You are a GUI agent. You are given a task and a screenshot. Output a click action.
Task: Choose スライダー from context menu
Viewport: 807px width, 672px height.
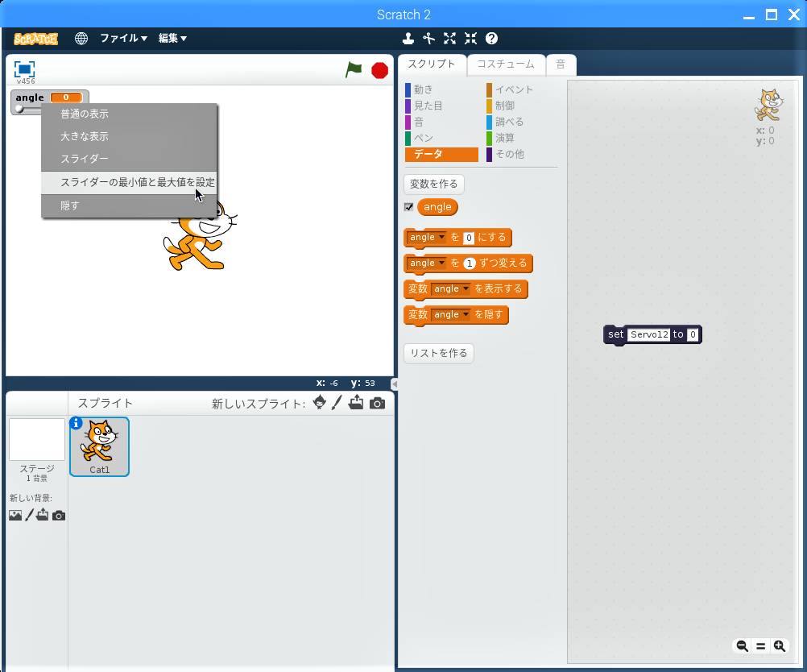[129, 159]
